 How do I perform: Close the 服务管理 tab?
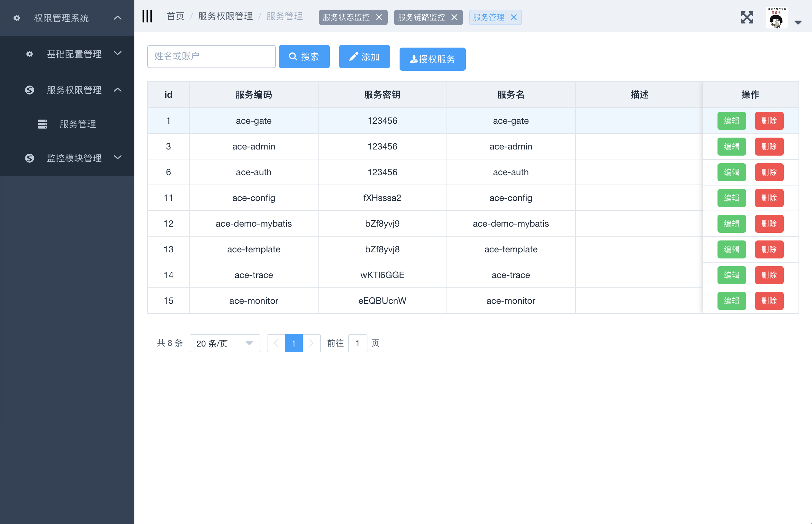point(514,17)
